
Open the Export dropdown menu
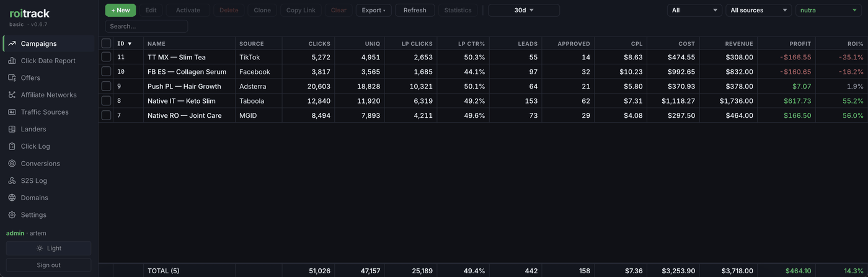coord(373,10)
